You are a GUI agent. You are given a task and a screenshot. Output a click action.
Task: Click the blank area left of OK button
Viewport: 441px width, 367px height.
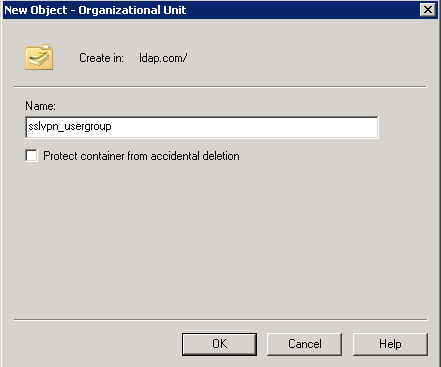[x=93, y=344]
